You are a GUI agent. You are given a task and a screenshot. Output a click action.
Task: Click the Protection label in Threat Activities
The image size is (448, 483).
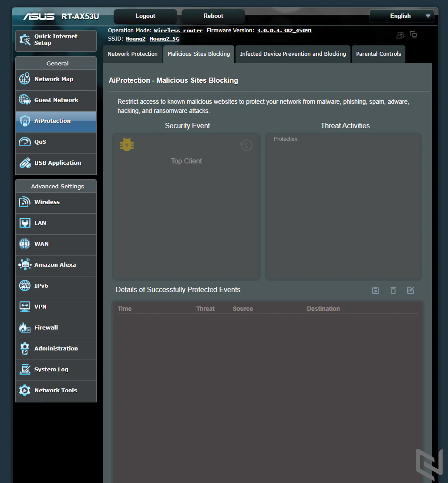[x=286, y=139]
